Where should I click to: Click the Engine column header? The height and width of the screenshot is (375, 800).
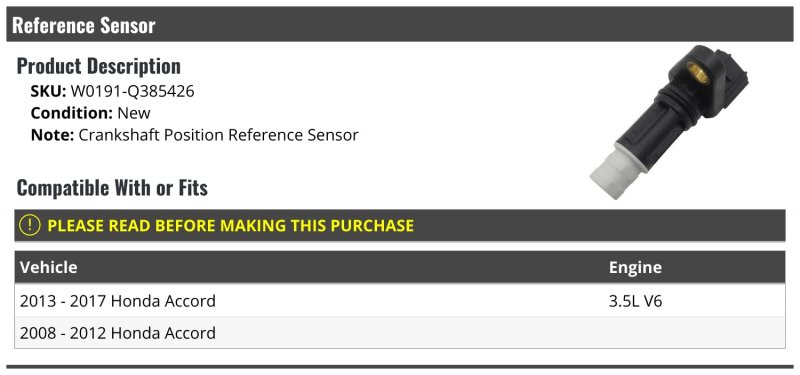point(635,267)
